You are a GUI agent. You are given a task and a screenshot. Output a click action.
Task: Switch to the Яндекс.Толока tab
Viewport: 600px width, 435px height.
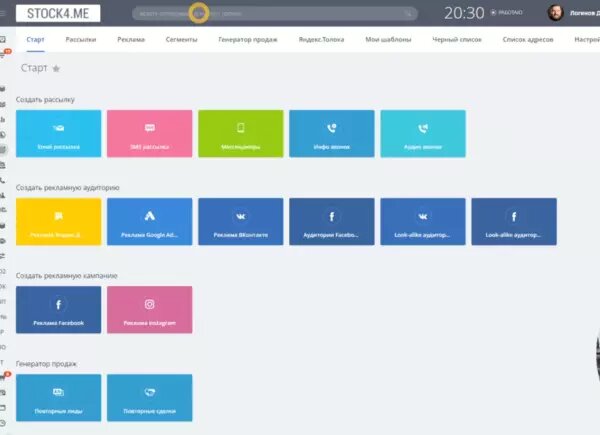[321, 39]
